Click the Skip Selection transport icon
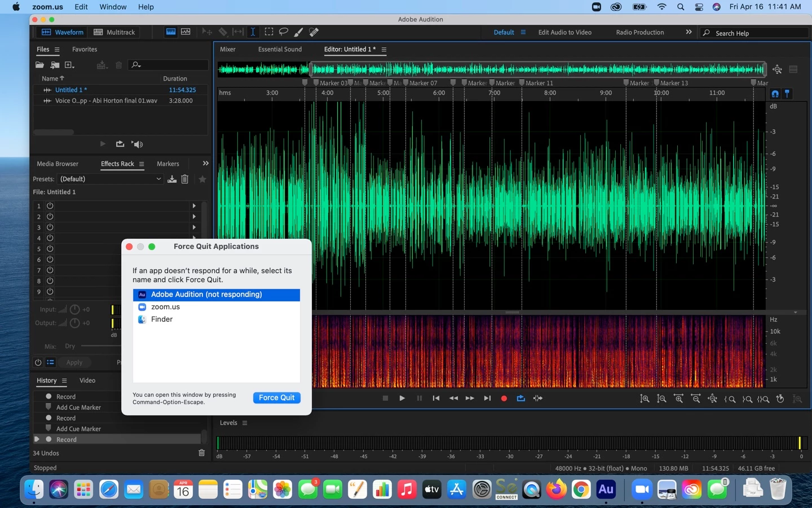This screenshot has height=508, width=812. [x=538, y=398]
